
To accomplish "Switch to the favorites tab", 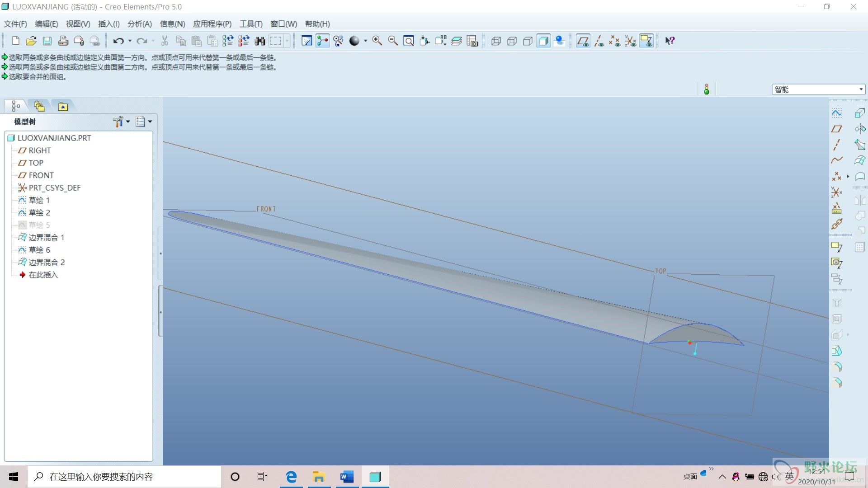I will tap(63, 106).
